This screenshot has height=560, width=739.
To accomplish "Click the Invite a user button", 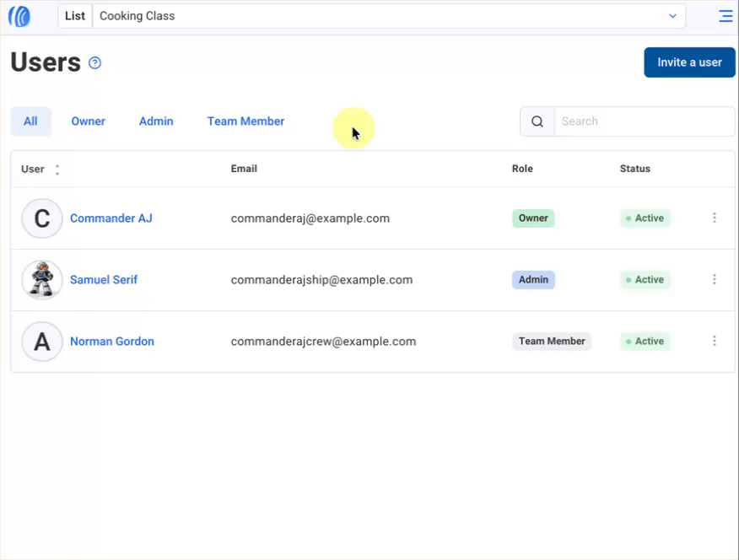I will [689, 62].
